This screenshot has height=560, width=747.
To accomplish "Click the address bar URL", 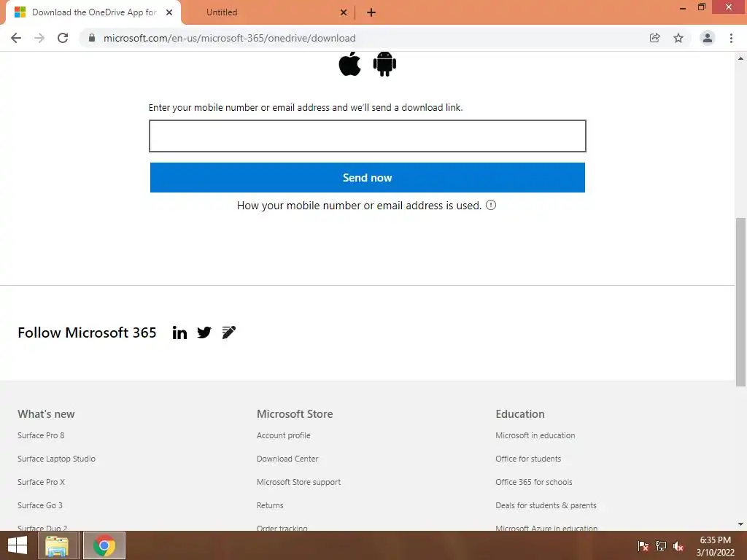I will (230, 38).
